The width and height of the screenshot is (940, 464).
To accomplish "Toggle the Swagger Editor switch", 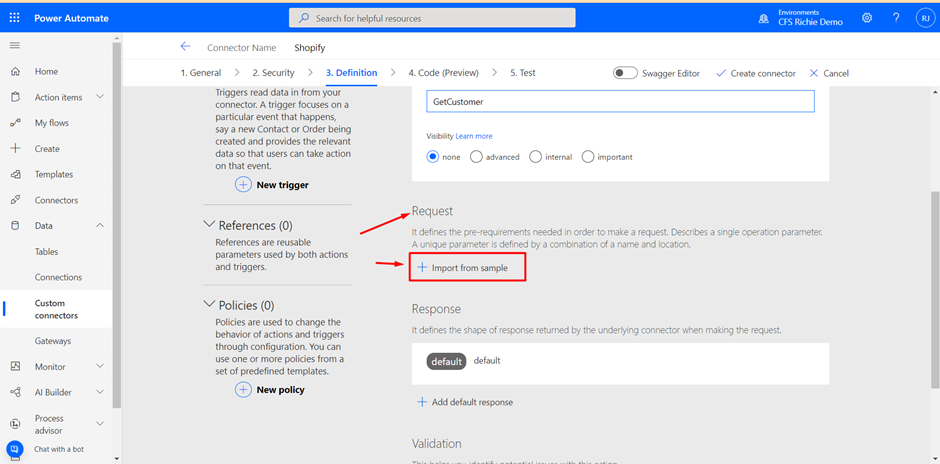I will (625, 73).
